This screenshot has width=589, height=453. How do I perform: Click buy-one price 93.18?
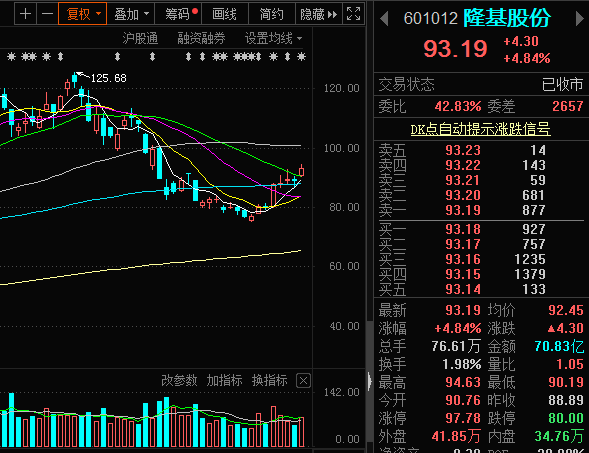(x=463, y=229)
